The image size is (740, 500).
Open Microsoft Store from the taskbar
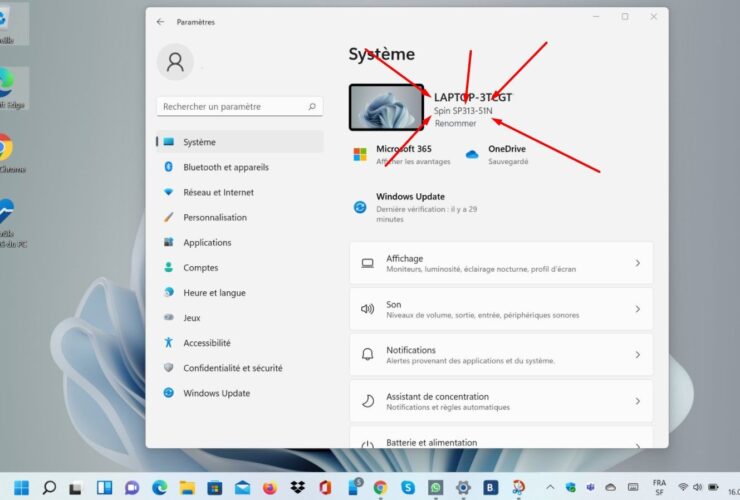tap(215, 488)
